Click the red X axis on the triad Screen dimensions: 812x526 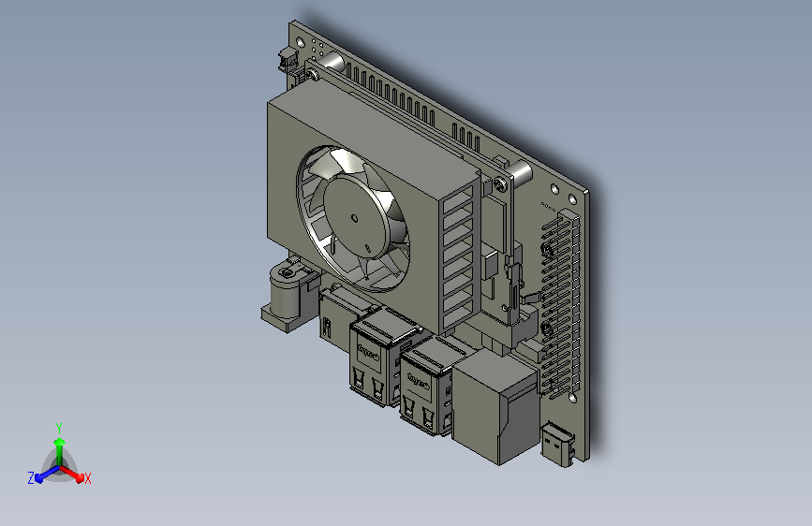pyautogui.click(x=72, y=474)
